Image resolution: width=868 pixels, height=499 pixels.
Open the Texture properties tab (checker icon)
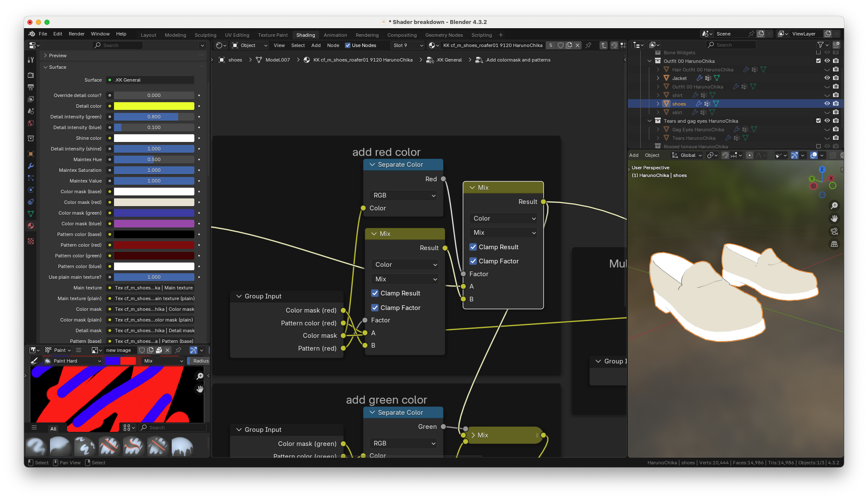tap(31, 241)
